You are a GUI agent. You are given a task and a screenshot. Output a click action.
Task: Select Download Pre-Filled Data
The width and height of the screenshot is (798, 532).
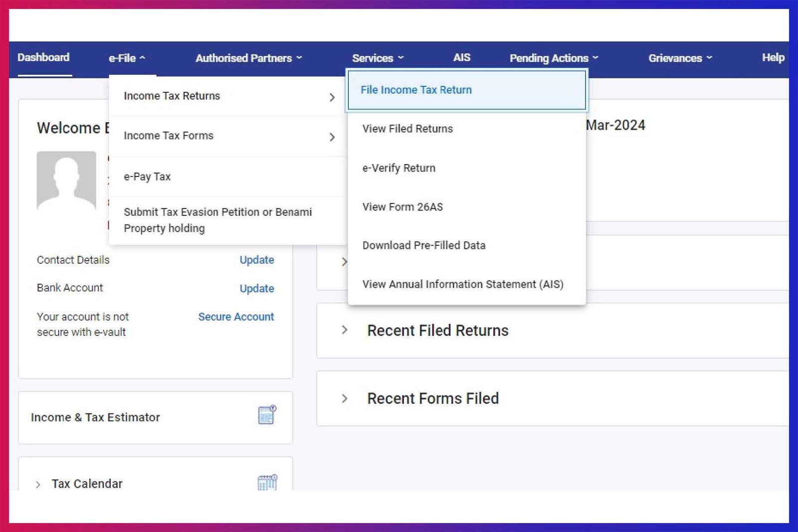pos(424,245)
